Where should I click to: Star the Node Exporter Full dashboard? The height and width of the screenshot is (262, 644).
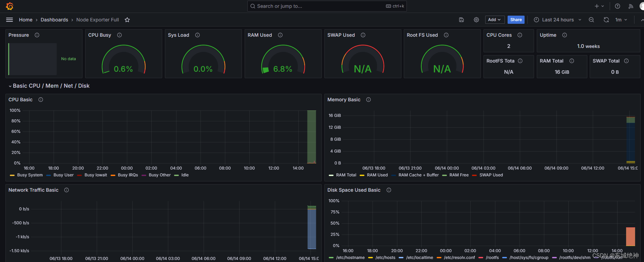(x=127, y=20)
